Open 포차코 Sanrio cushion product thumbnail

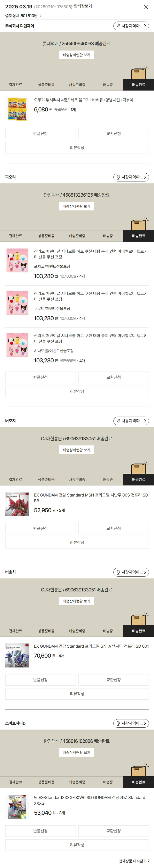pos(17,260)
